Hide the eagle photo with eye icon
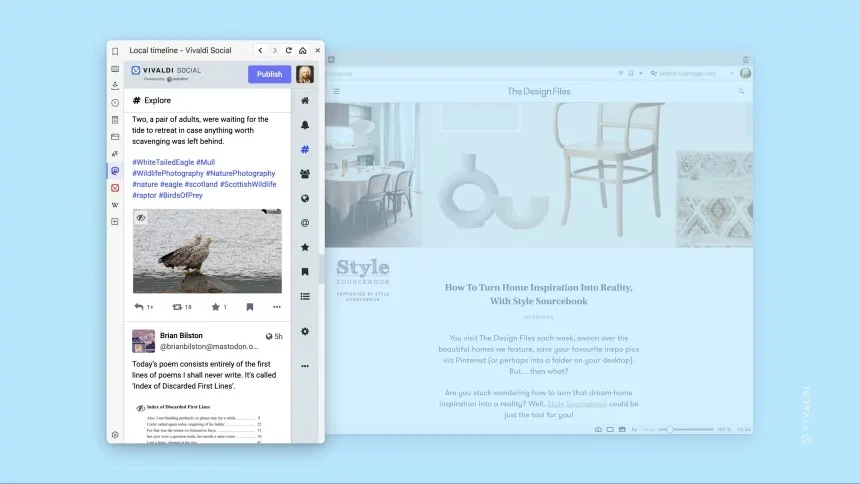This screenshot has height=484, width=860. [x=141, y=218]
